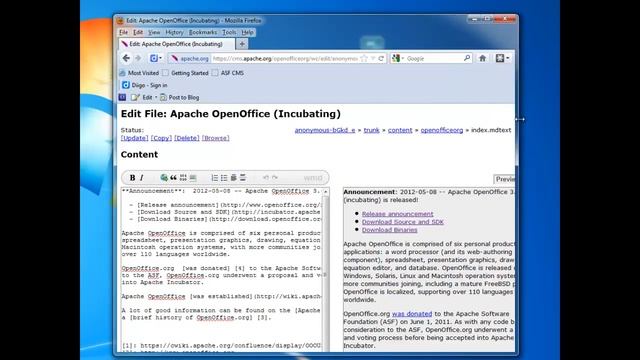Open the Help menu
640x360 pixels.
[x=247, y=32]
